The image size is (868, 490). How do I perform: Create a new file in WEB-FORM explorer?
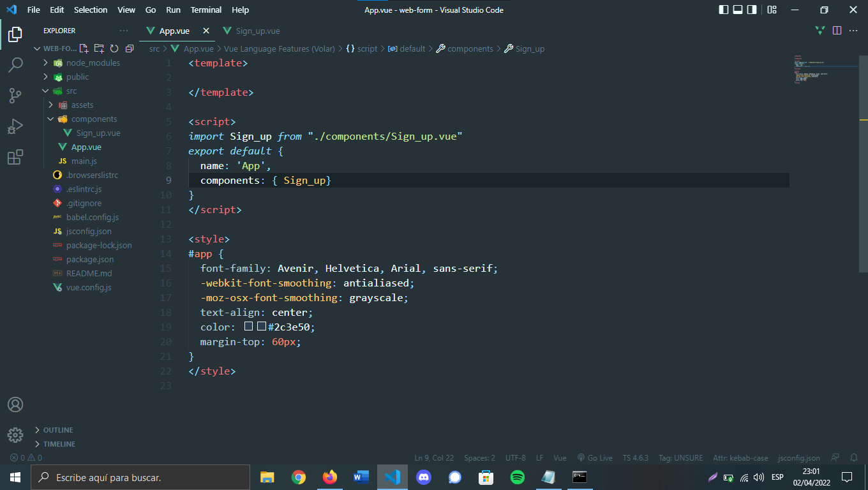(84, 48)
